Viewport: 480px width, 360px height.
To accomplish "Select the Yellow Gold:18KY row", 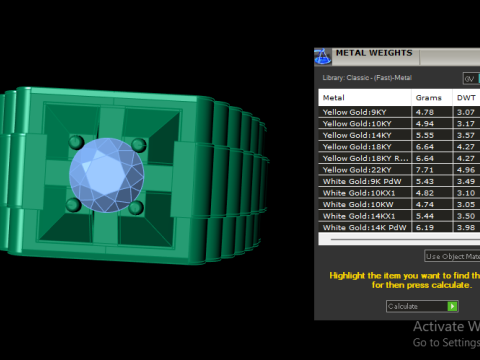I will click(399, 147).
